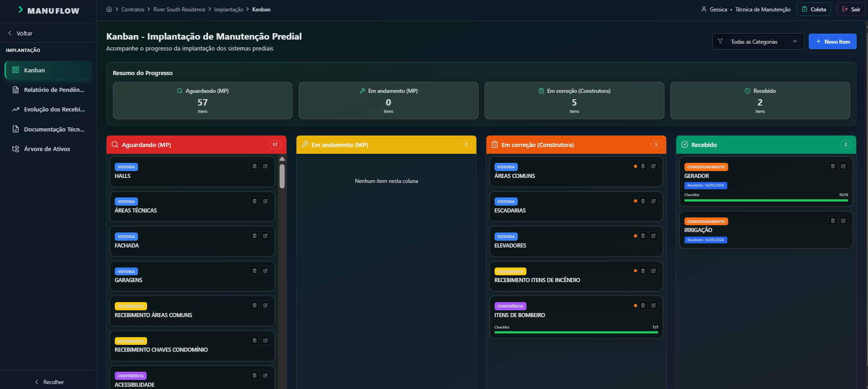Click the Novo Item button

[832, 41]
